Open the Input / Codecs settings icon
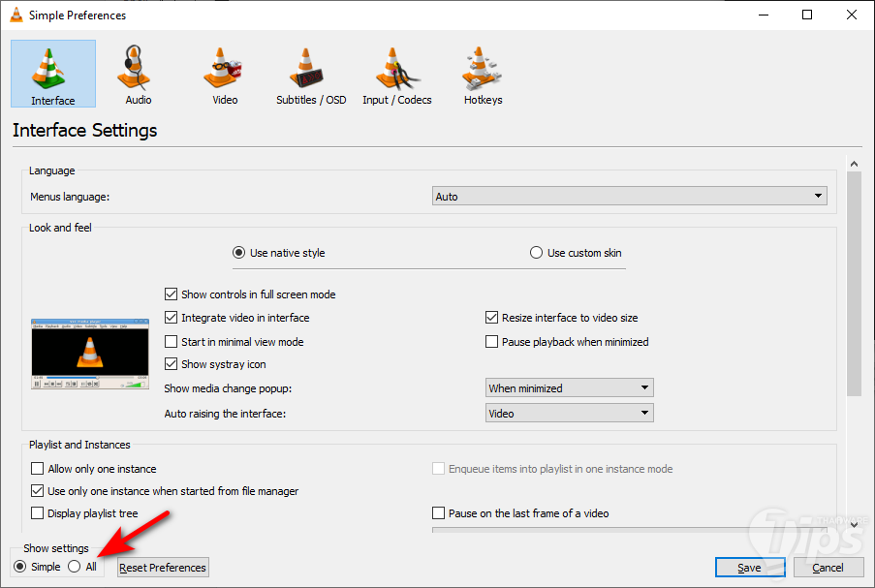The height and width of the screenshot is (588, 875). (x=397, y=69)
